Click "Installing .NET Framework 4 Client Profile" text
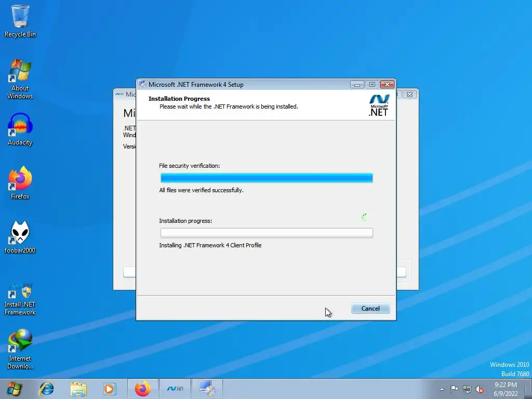532x399 pixels. 210,245
